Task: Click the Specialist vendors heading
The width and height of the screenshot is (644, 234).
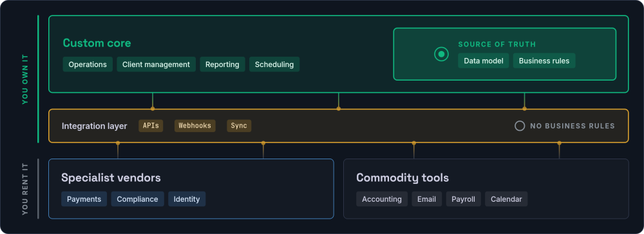Action: (111, 178)
